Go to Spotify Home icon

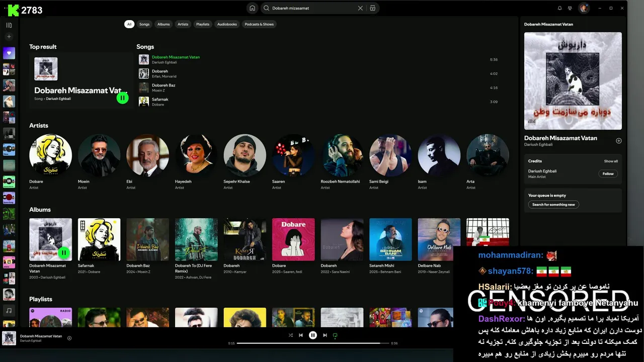pyautogui.click(x=252, y=8)
